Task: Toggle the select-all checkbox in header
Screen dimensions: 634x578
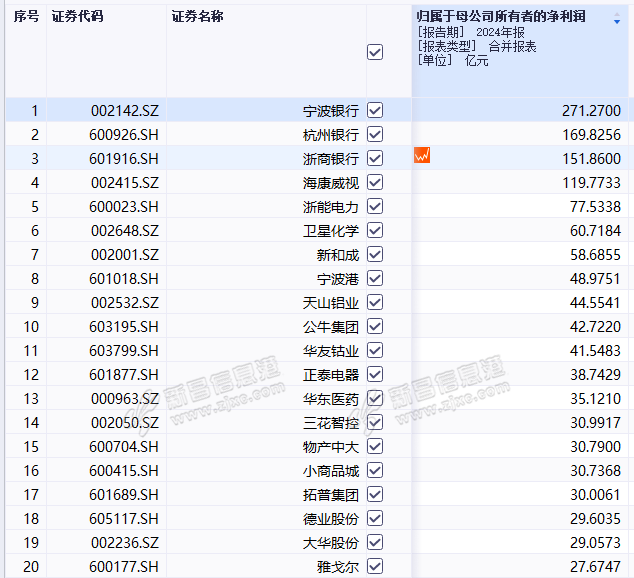Action: 375,52
